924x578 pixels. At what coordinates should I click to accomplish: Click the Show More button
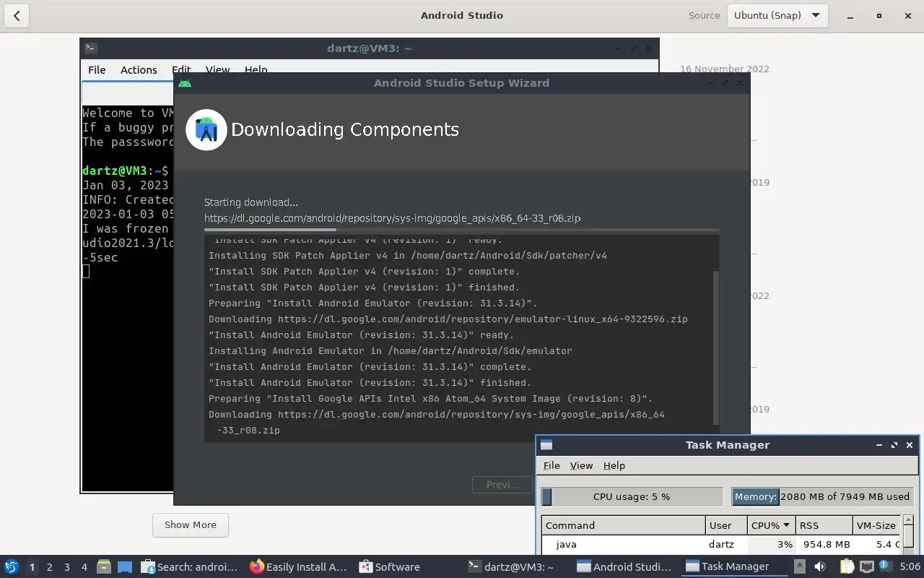click(191, 525)
